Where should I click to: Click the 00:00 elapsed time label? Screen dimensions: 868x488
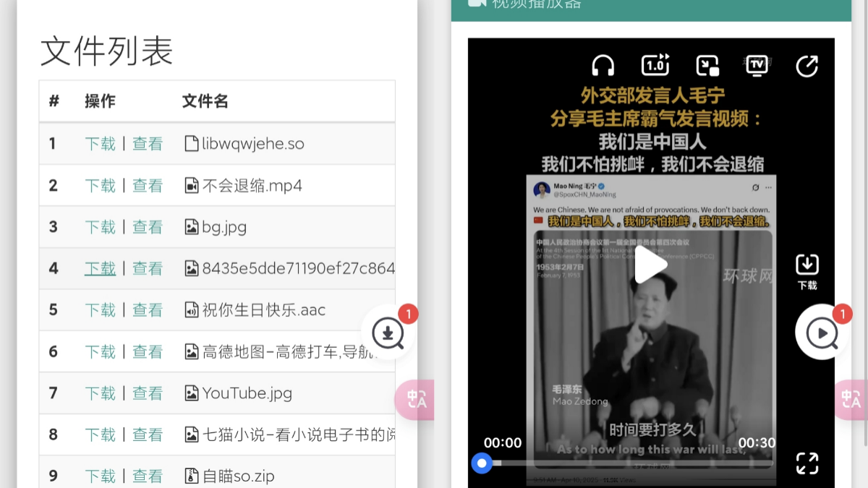pos(503,442)
